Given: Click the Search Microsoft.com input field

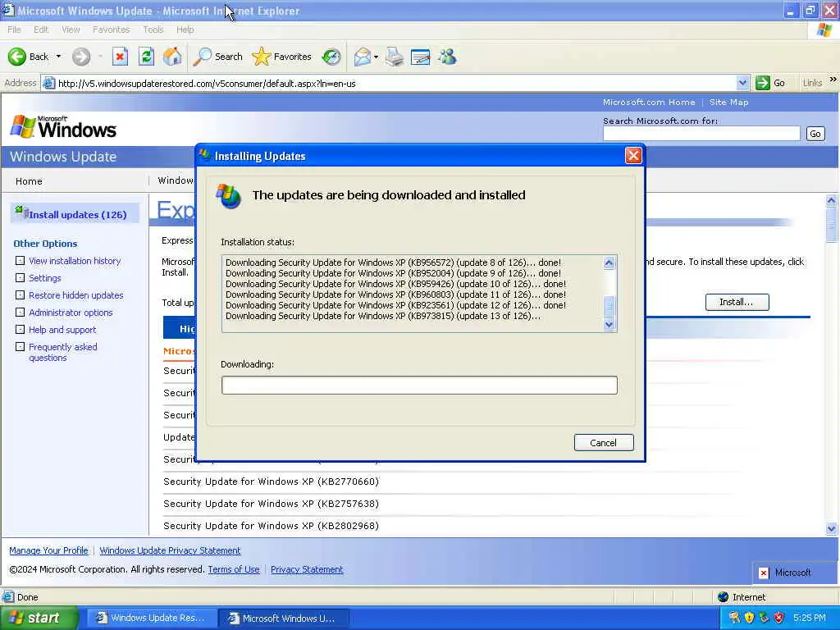Looking at the screenshot, I should coord(701,134).
